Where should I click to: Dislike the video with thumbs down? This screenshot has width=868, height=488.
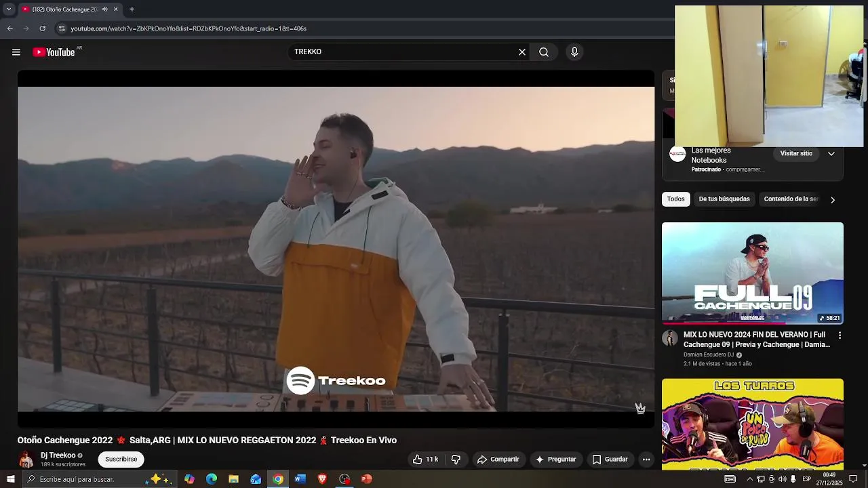[x=456, y=460]
